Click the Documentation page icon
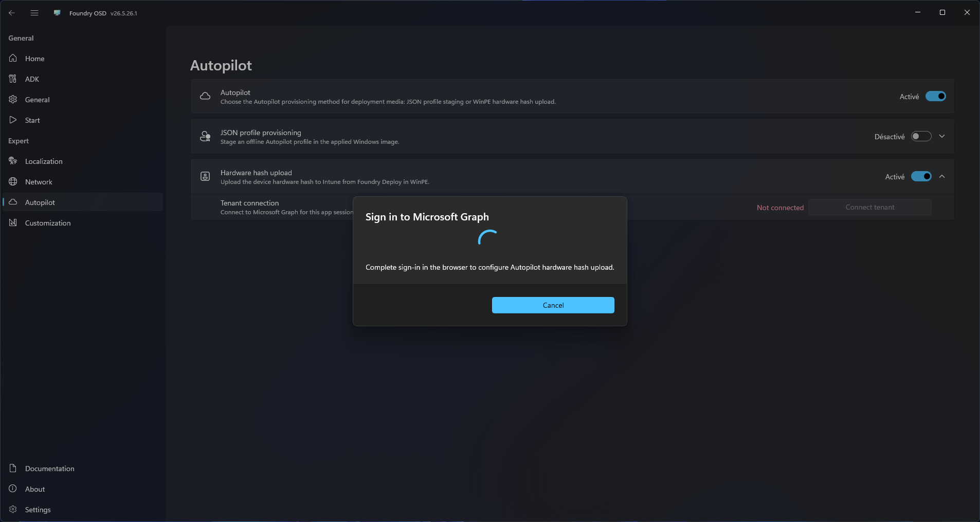The width and height of the screenshot is (980, 522). [13, 468]
